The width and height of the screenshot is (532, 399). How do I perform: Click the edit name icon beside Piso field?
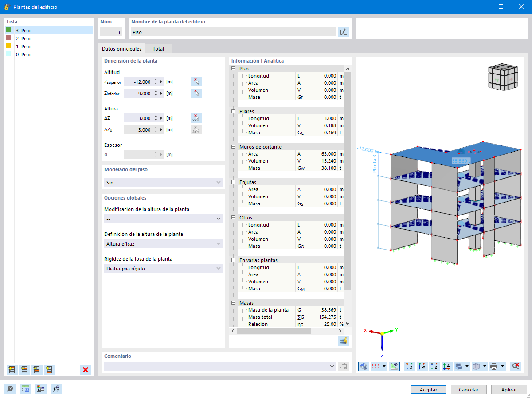coord(344,32)
